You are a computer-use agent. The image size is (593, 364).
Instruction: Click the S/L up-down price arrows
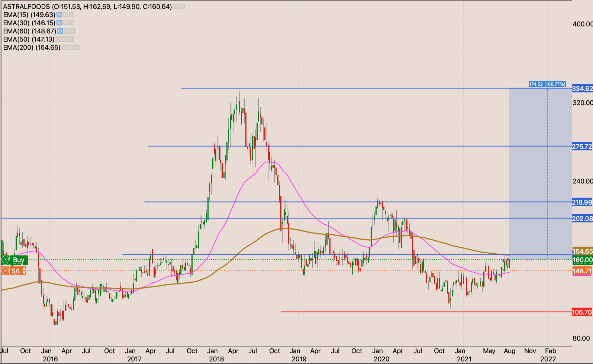pos(24,271)
